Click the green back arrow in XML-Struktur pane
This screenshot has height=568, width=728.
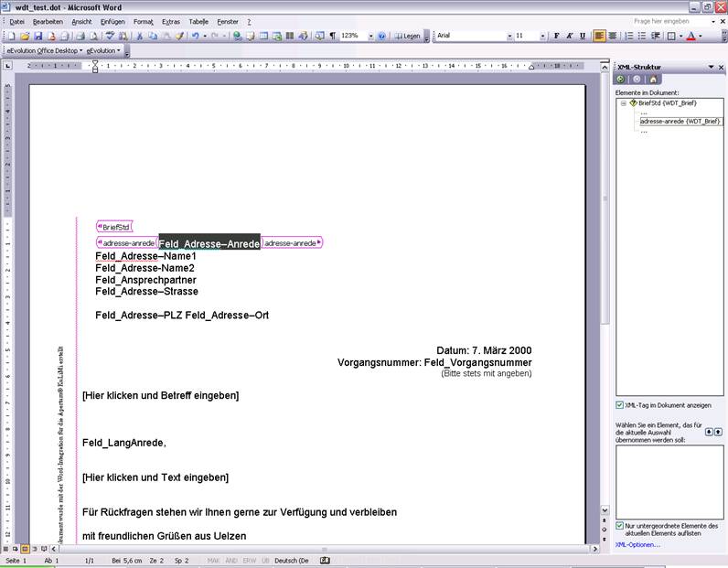coord(621,80)
